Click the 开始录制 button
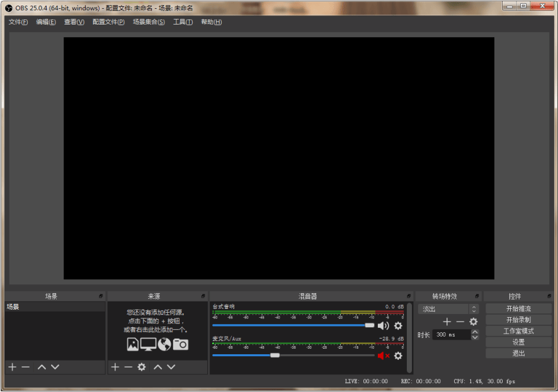The image size is (558, 392). click(518, 320)
